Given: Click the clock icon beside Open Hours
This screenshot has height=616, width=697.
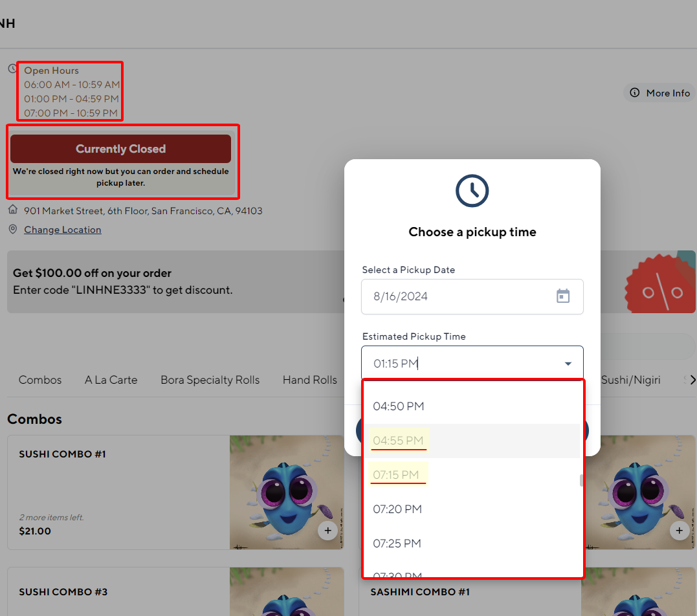Looking at the screenshot, I should click(11, 68).
